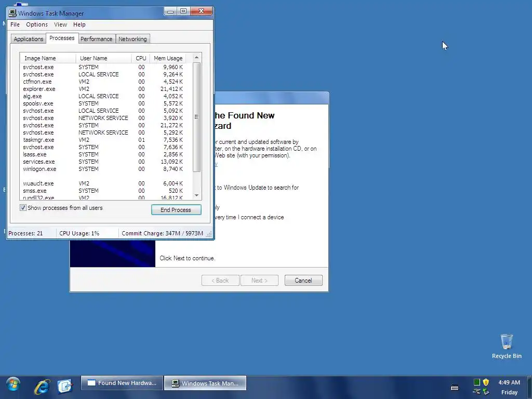The image size is (532, 399).
Task: Select the smss.exe process row
Action: pyautogui.click(x=103, y=191)
